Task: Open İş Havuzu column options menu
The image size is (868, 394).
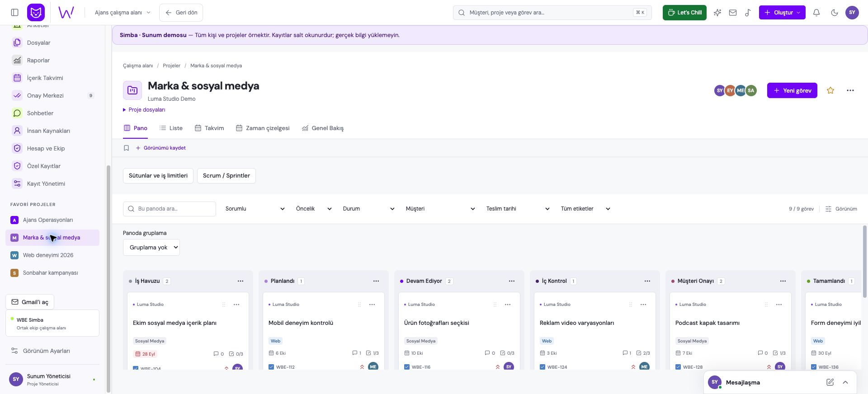Action: click(x=241, y=281)
